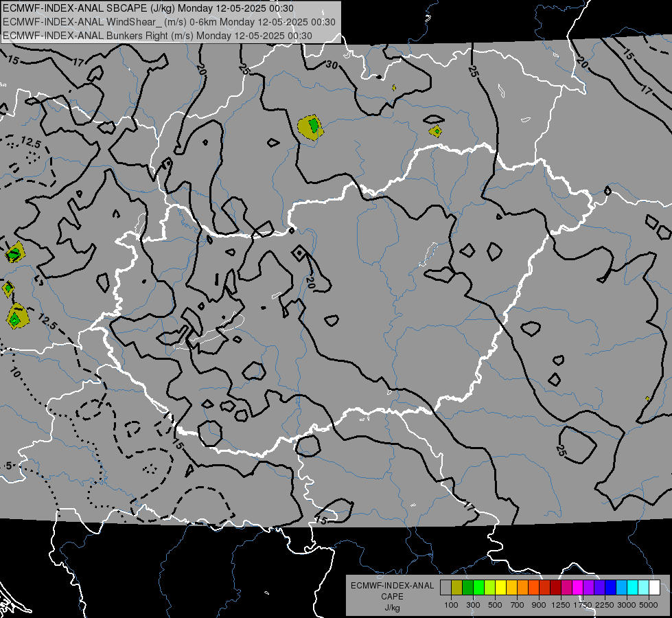Screen dimensions: 672x618
Task: Click the Bunkers Right (m/s) header line
Action: pyautogui.click(x=158, y=36)
